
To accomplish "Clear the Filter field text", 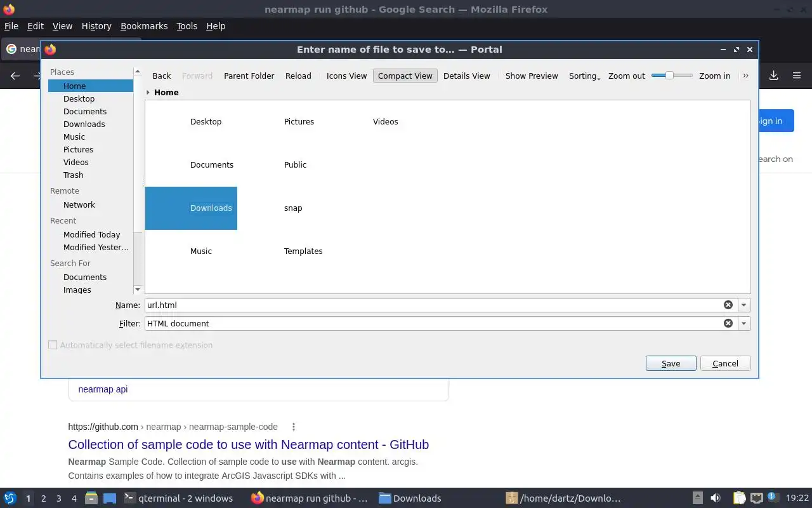I will tap(728, 323).
